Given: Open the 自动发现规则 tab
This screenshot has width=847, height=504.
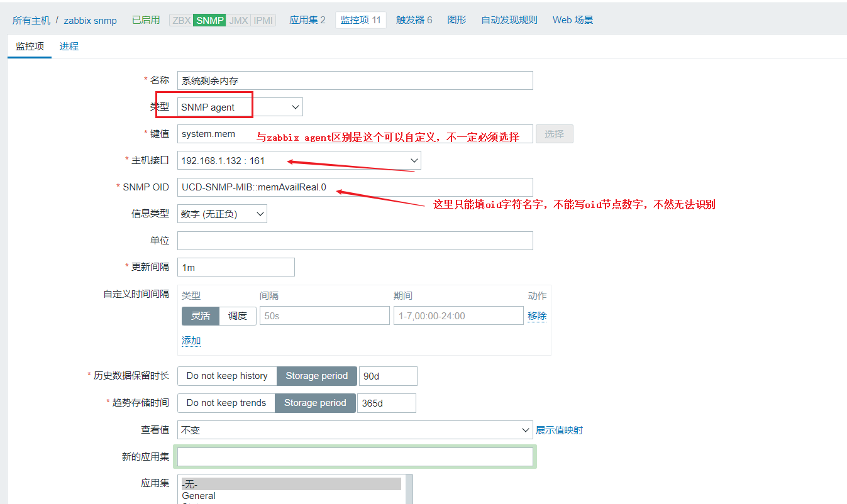Looking at the screenshot, I should (509, 19).
